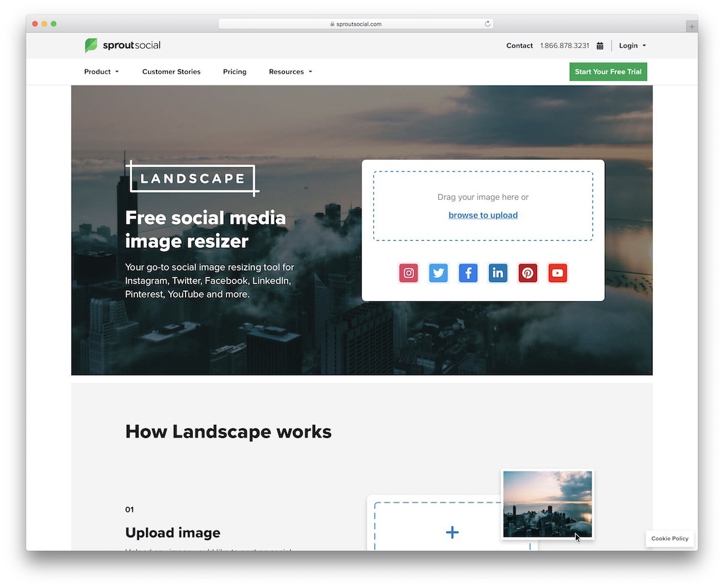The image size is (724, 588).
Task: Open the Pricing page
Action: tap(234, 72)
